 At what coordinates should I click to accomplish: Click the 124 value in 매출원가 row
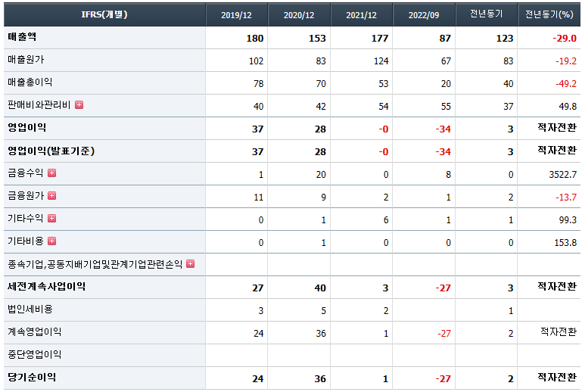[381, 61]
